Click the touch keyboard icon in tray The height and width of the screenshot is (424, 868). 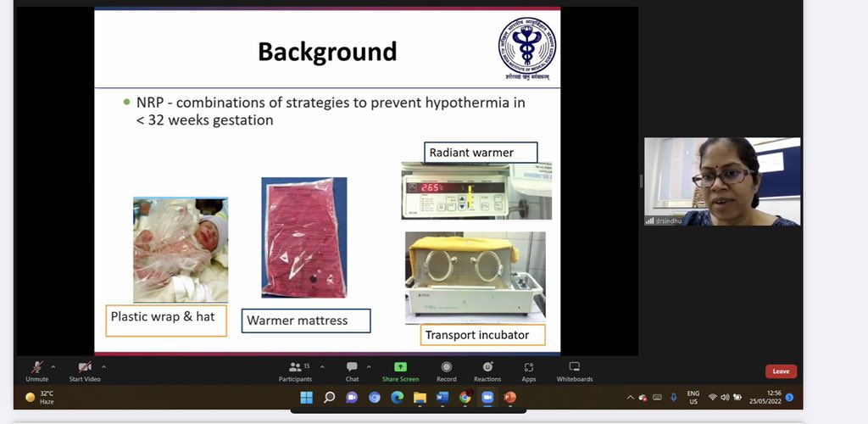(657, 398)
